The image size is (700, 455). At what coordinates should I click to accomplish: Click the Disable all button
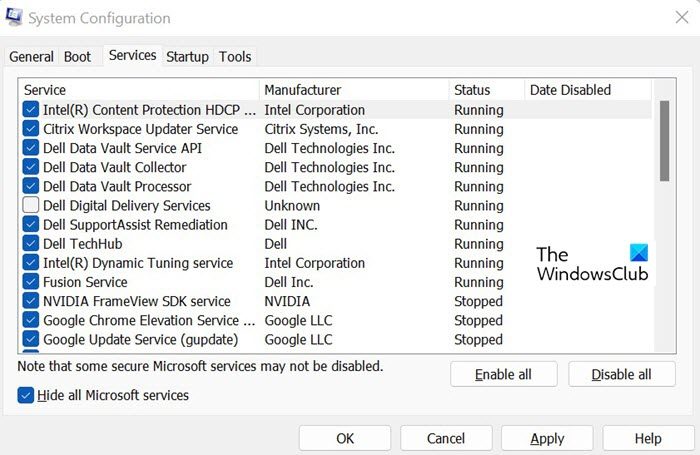(x=621, y=374)
